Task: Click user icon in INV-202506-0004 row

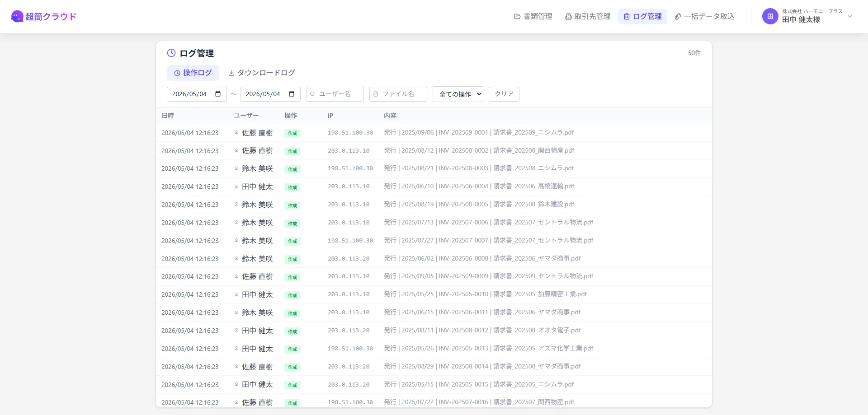Action: click(x=236, y=187)
